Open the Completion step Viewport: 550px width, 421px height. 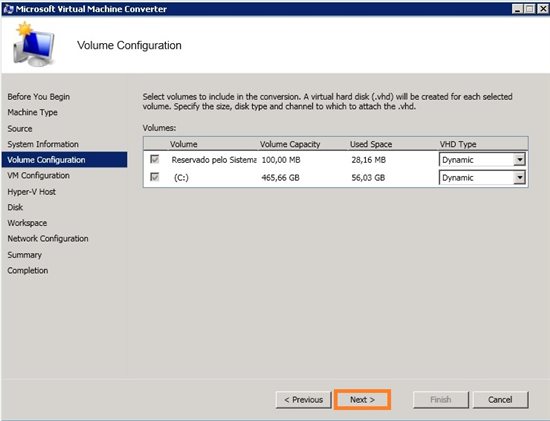[28, 270]
